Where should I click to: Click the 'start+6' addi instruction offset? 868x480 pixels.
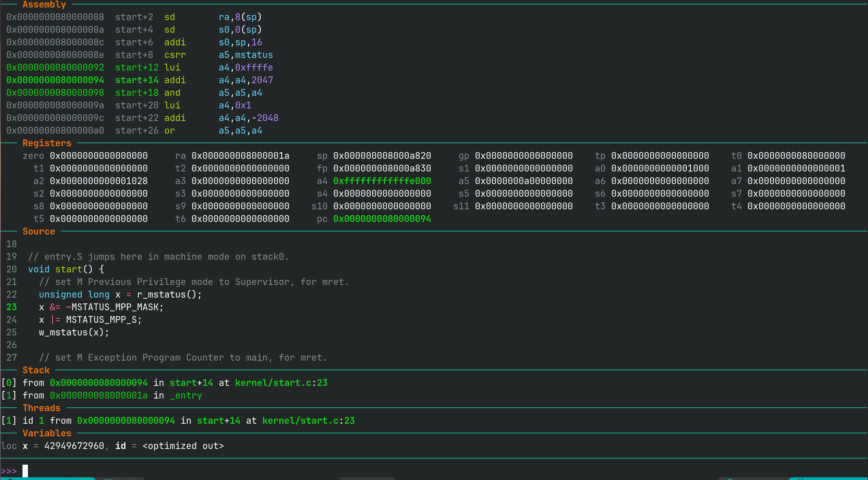[x=134, y=42]
